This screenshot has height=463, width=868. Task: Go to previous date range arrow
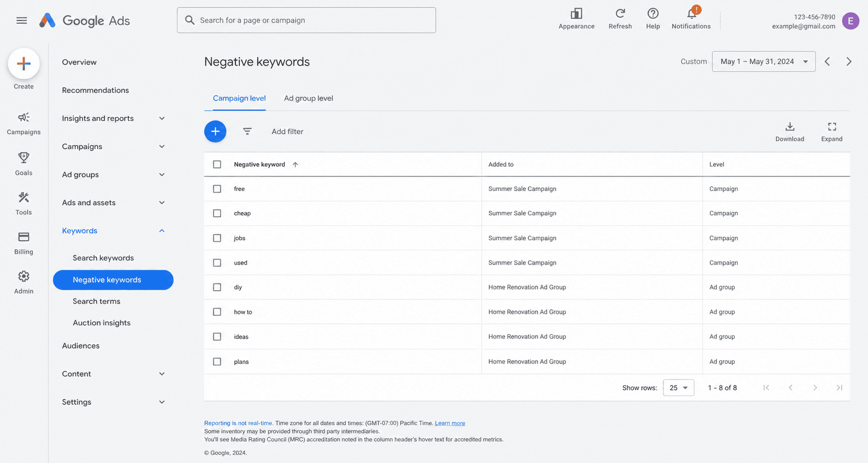pyautogui.click(x=828, y=62)
